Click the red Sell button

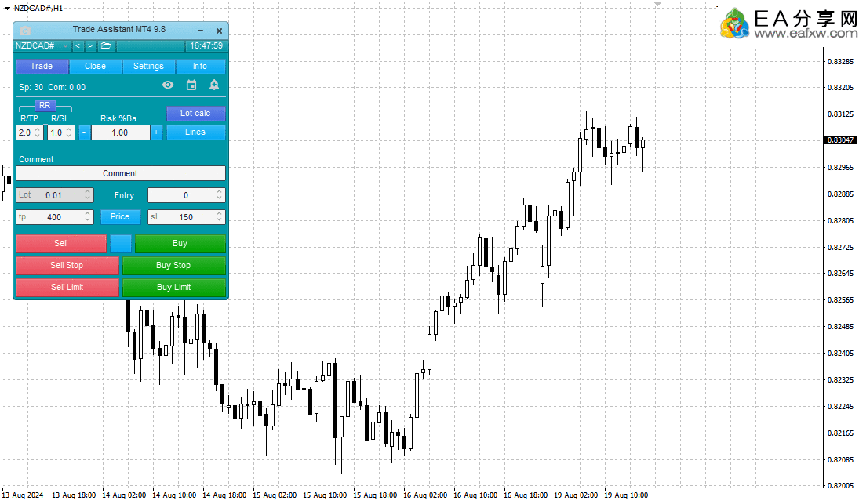coord(61,244)
